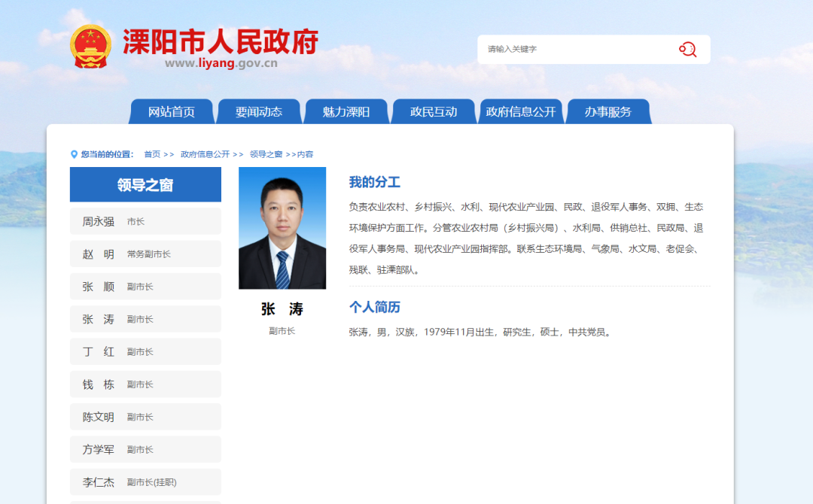This screenshot has width=813, height=504.
Task: Open vice mayor 李仁杰 profile entry
Action: 145,481
